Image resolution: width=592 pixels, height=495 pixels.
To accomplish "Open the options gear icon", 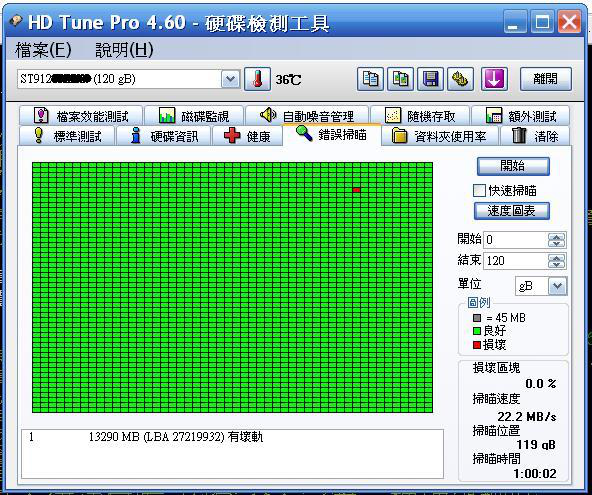I will [460, 79].
